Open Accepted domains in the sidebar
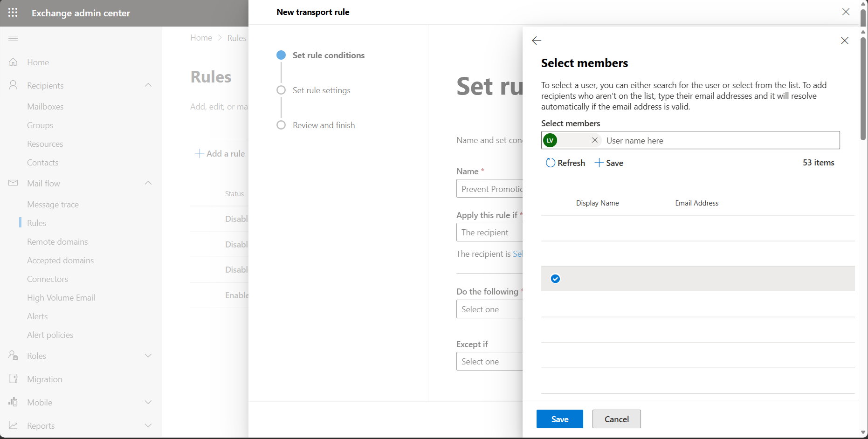The height and width of the screenshot is (439, 868). click(60, 260)
